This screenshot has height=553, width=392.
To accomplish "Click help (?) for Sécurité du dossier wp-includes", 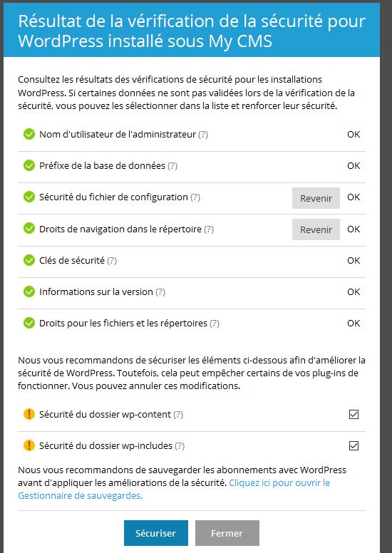I will [180, 446].
